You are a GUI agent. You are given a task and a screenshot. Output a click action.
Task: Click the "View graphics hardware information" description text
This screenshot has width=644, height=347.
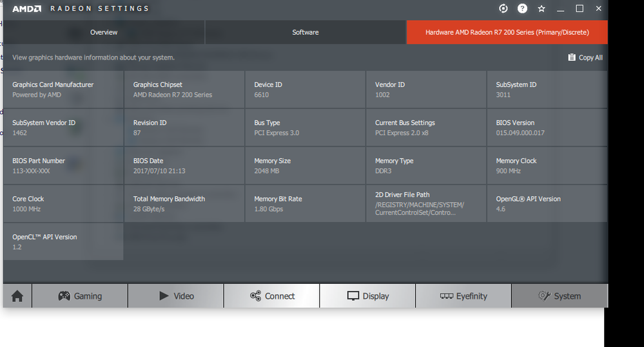[93, 57]
